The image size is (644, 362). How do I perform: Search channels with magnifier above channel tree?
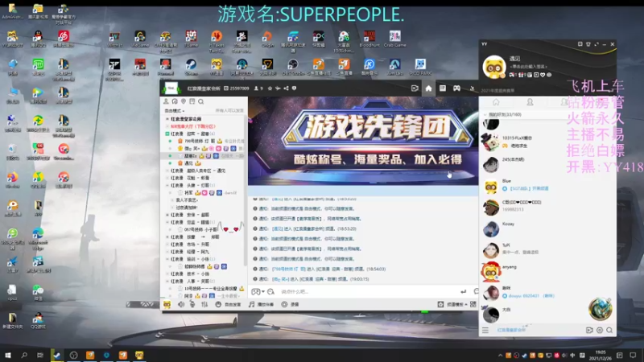point(200,101)
